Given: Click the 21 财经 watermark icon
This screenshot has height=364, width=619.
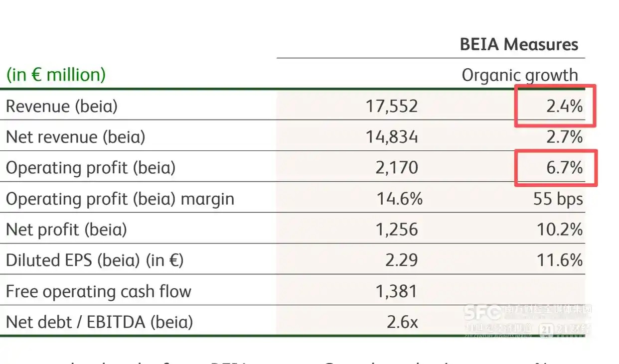Looking at the screenshot, I should (546, 330).
